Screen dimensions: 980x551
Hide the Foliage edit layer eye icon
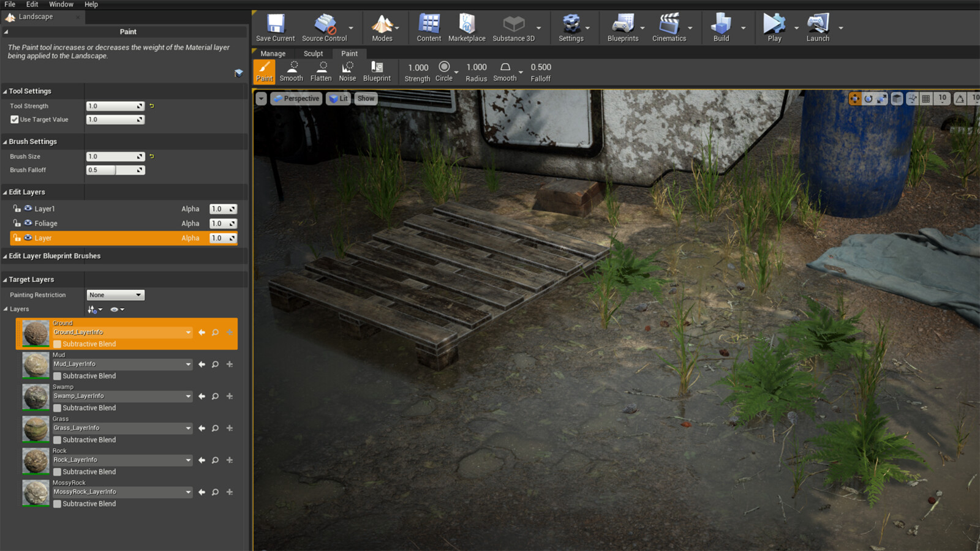(x=28, y=223)
